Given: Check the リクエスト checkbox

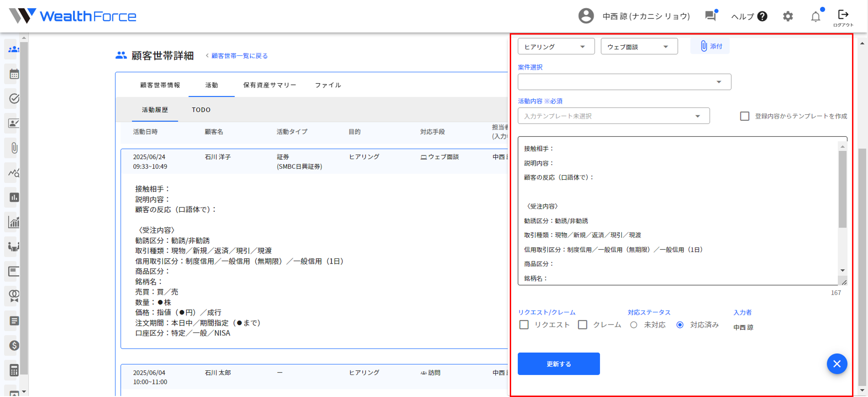Looking at the screenshot, I should click(524, 325).
